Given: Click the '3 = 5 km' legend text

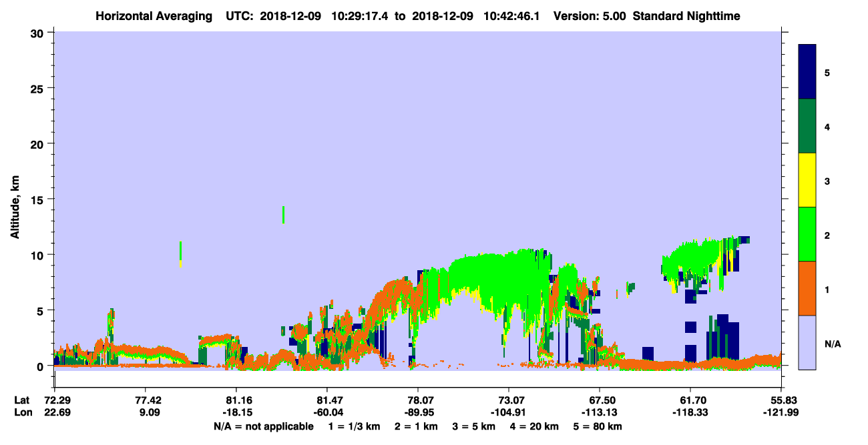Looking at the screenshot, I should point(473,426).
